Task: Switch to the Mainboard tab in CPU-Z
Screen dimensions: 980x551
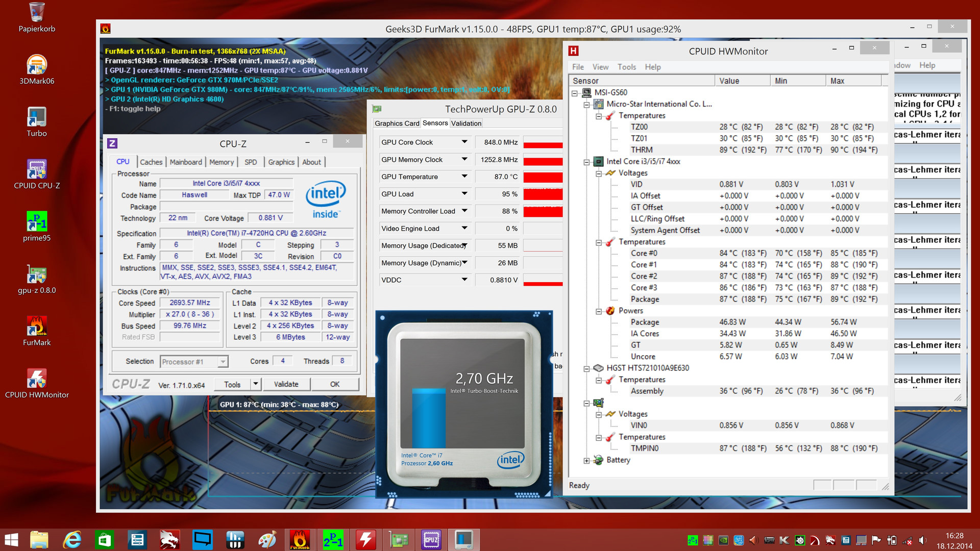Action: (186, 162)
